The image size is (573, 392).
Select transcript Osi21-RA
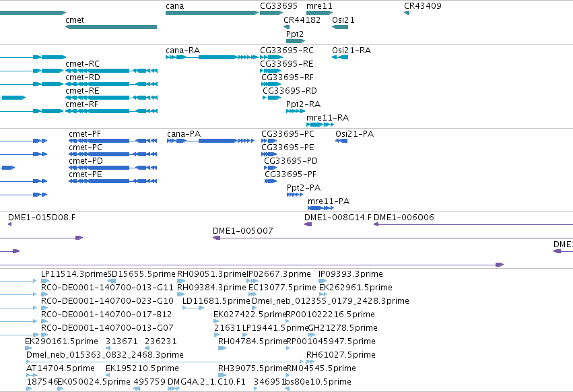(340, 57)
